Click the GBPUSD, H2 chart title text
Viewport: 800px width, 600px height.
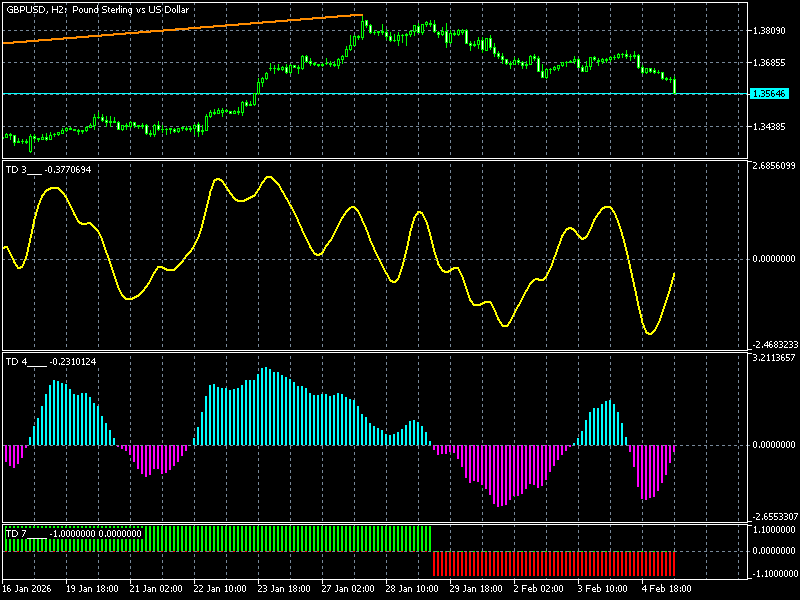point(97,10)
